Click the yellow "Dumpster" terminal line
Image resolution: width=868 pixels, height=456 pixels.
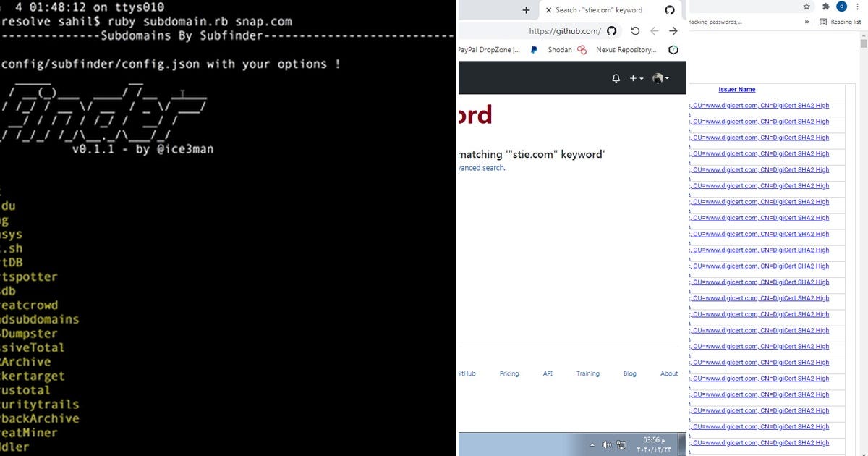point(29,334)
